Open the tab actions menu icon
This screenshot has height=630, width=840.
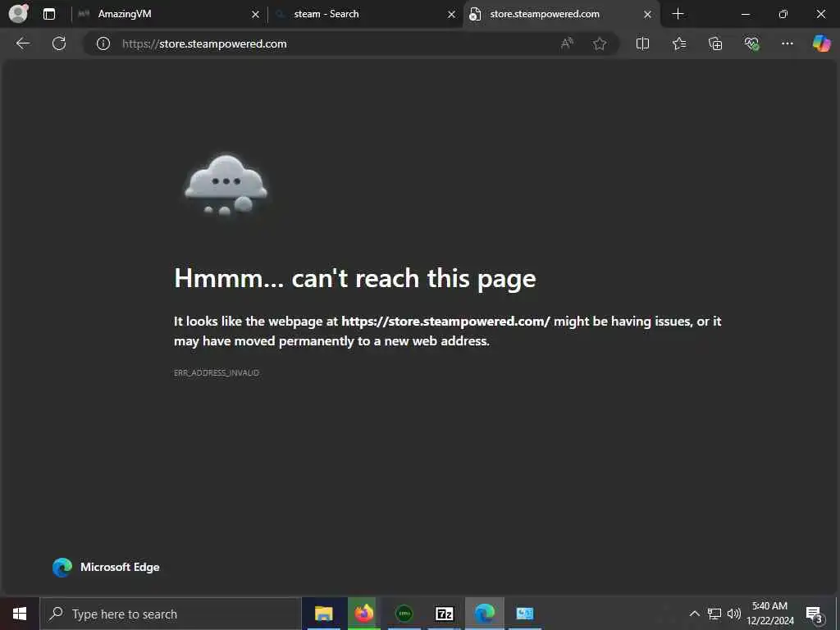[x=49, y=14]
